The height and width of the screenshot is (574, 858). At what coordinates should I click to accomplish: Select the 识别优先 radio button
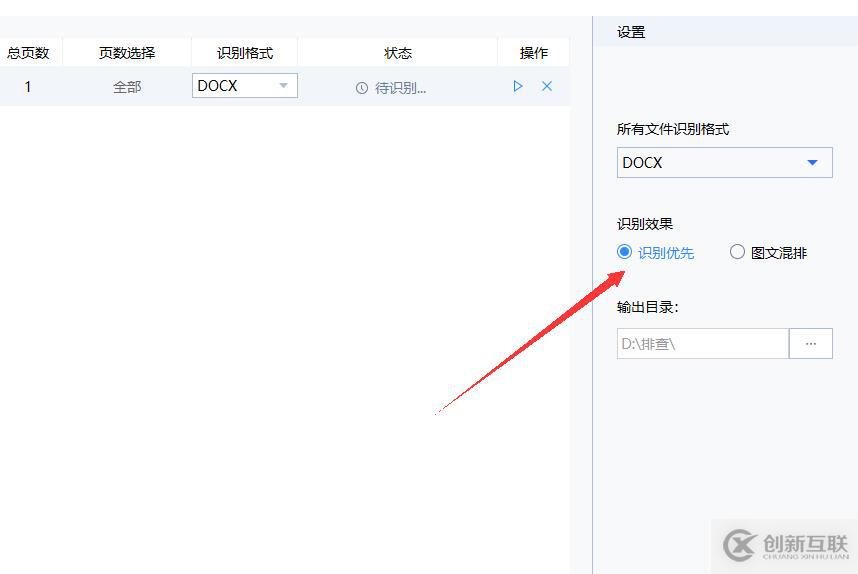point(624,252)
